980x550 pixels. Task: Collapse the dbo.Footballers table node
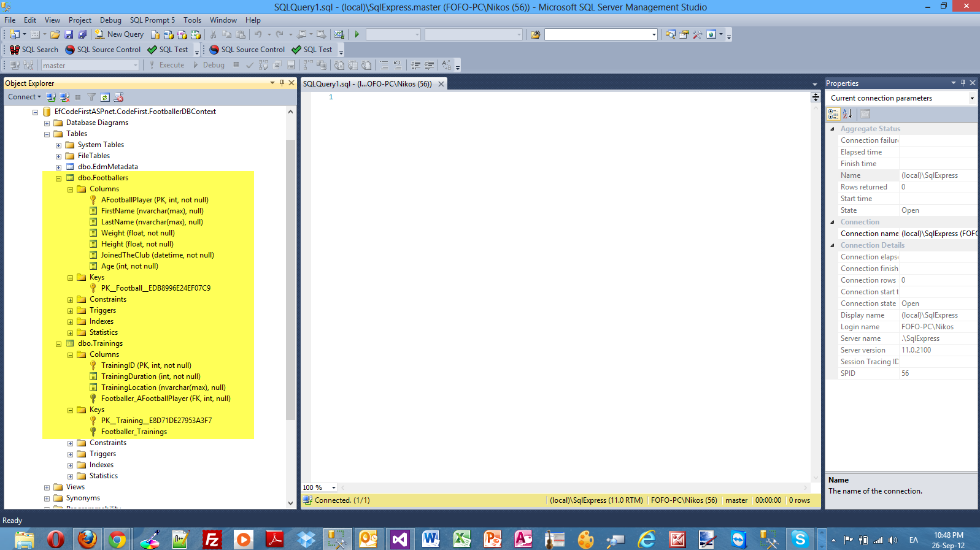point(58,178)
